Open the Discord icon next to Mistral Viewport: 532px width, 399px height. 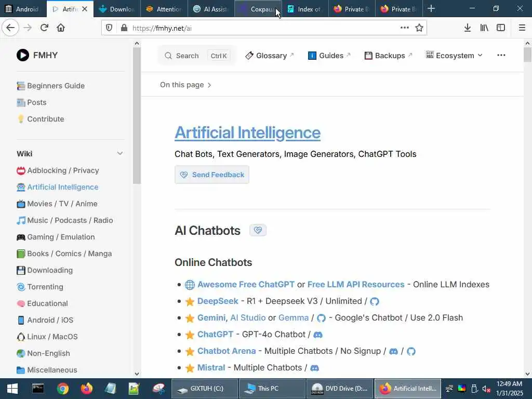pyautogui.click(x=314, y=368)
